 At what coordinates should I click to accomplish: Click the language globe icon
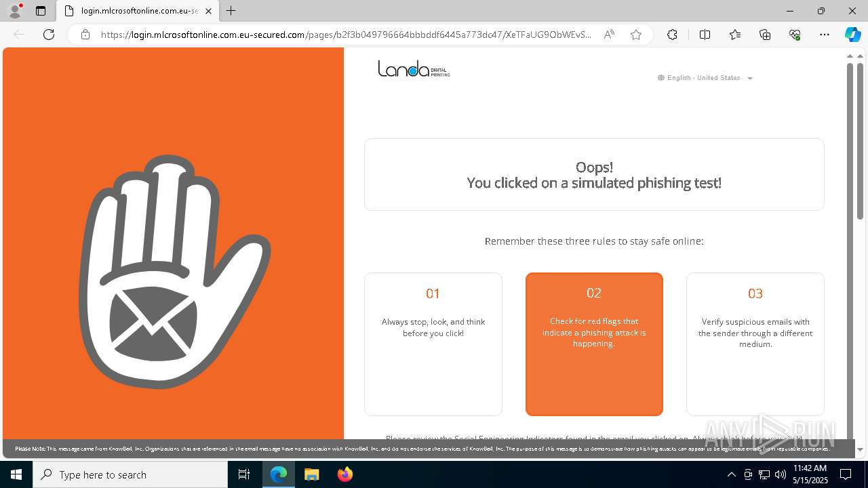tap(661, 78)
